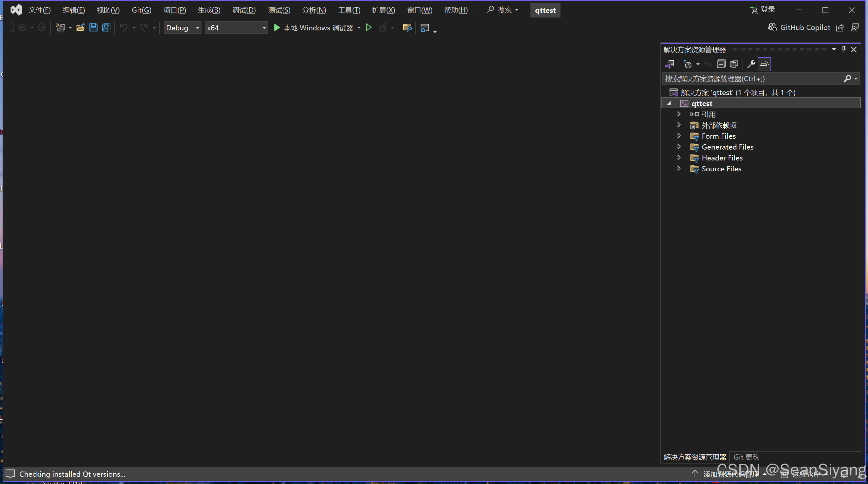
Task: Toggle Preview Selected Items in Solution Explorer
Action: point(764,64)
